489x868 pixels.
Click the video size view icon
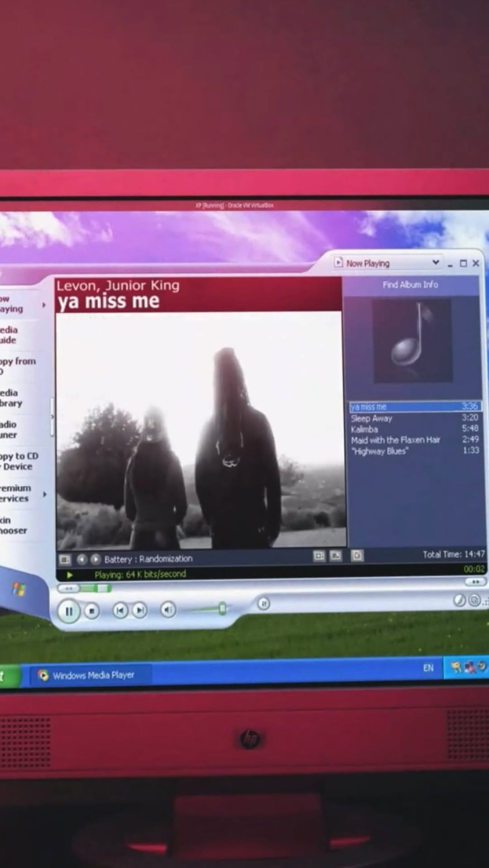coord(336,555)
